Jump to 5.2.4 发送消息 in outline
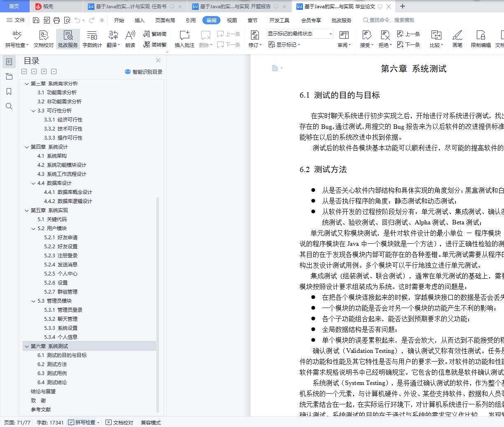The height and width of the screenshot is (427, 504). [61, 265]
